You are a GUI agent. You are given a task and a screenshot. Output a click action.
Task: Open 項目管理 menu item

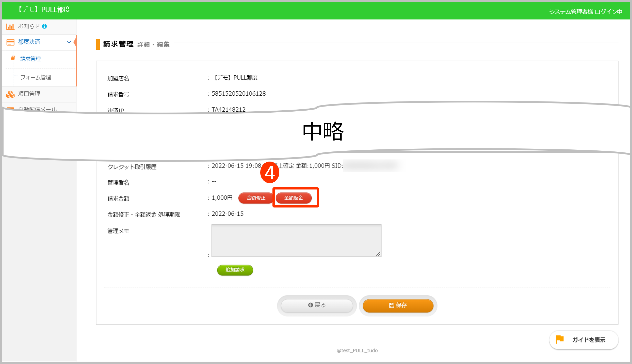click(29, 94)
